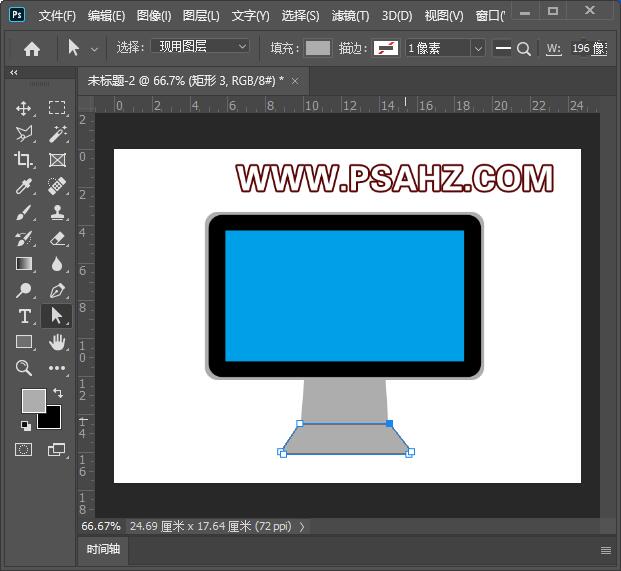
Task: Change the screen mode
Action: (57, 449)
